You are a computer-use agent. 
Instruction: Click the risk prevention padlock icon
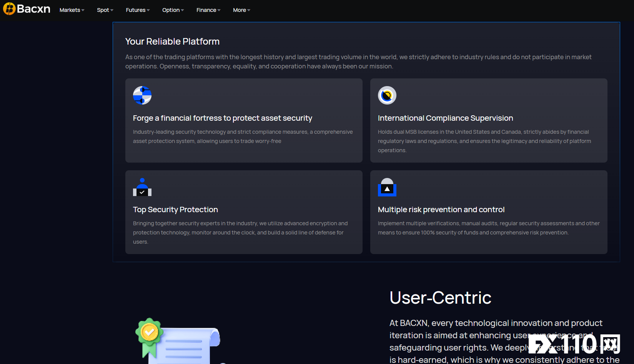pos(387,187)
